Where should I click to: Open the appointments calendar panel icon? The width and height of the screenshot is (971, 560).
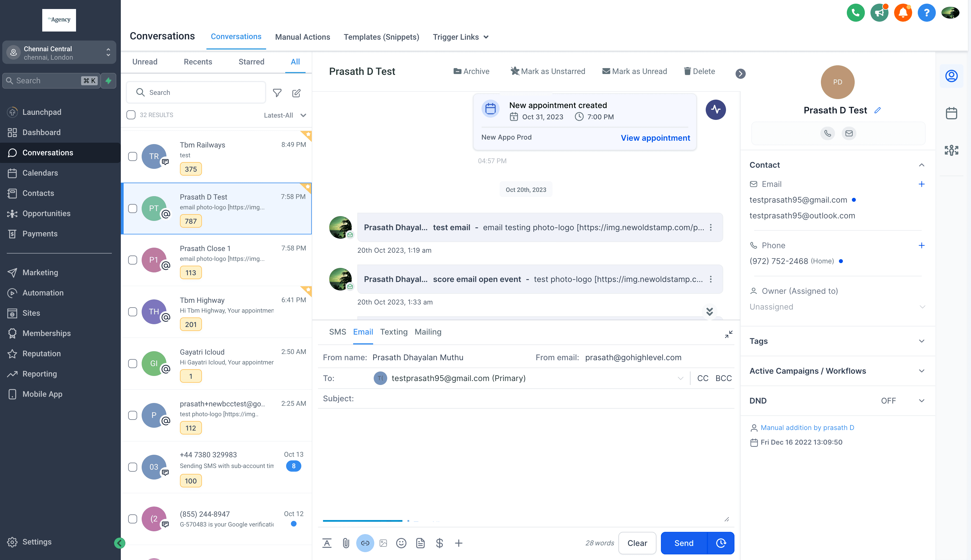tap(951, 113)
